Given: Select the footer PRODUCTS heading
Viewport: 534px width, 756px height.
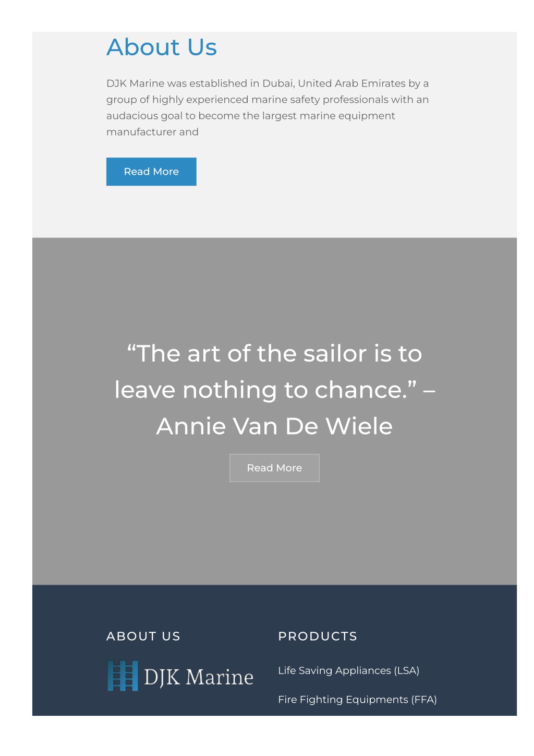Looking at the screenshot, I should [x=318, y=636].
